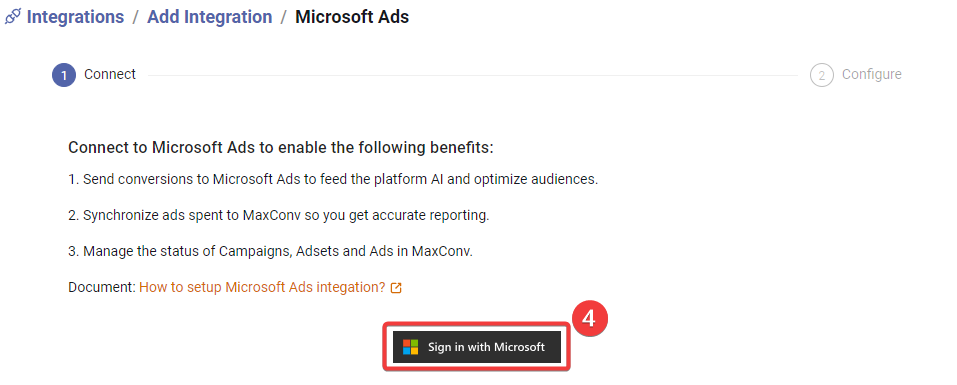Open the Add Integration breadcrumb link
Screen dimensions: 957x385
(210, 17)
